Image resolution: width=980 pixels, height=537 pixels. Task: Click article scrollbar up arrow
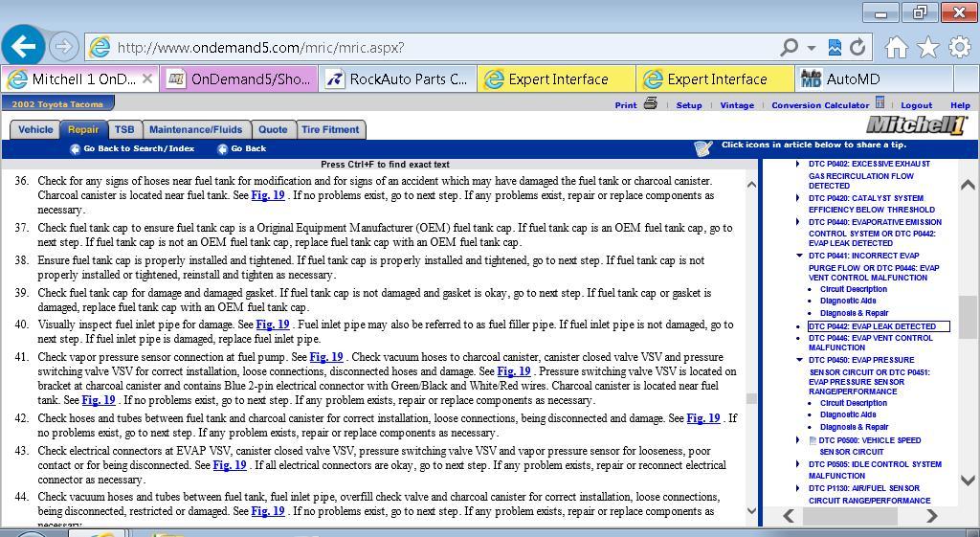pyautogui.click(x=752, y=185)
